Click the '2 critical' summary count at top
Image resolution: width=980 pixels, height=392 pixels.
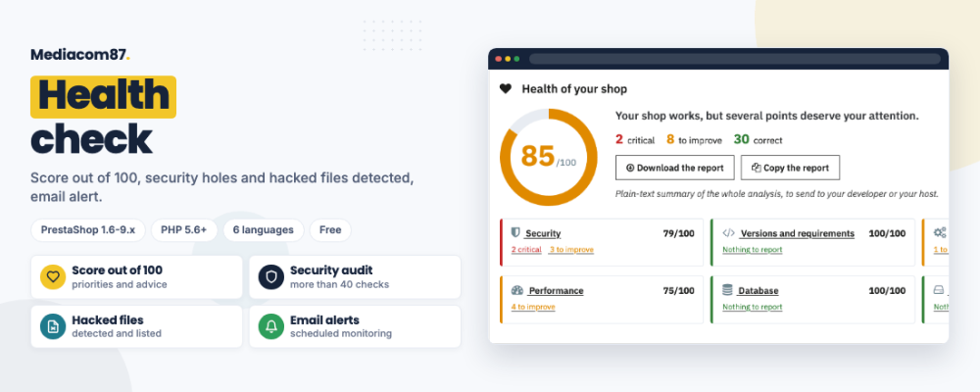point(635,139)
